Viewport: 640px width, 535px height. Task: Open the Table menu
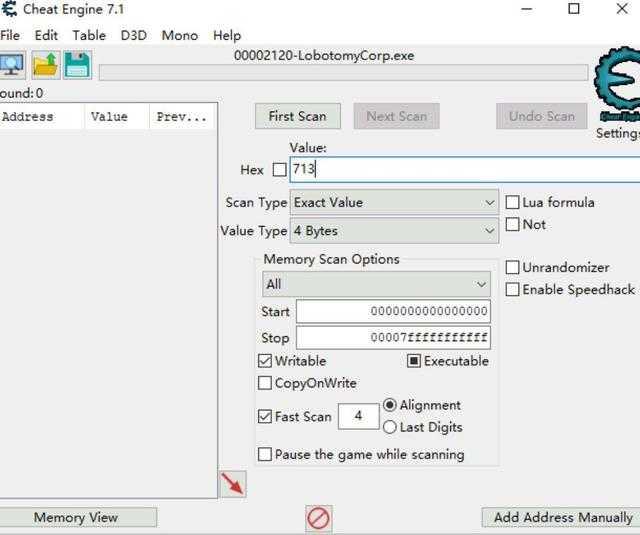pos(89,36)
